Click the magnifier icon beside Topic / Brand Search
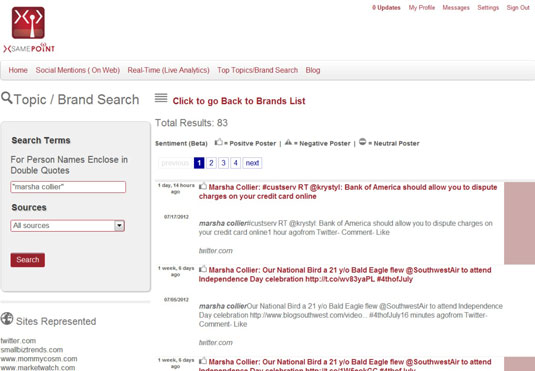Viewport: 535px width, 371px height. coord(6,98)
